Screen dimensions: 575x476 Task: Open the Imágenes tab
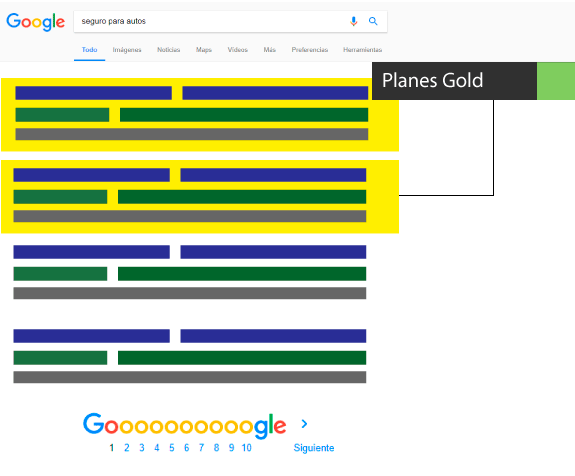pyautogui.click(x=127, y=50)
